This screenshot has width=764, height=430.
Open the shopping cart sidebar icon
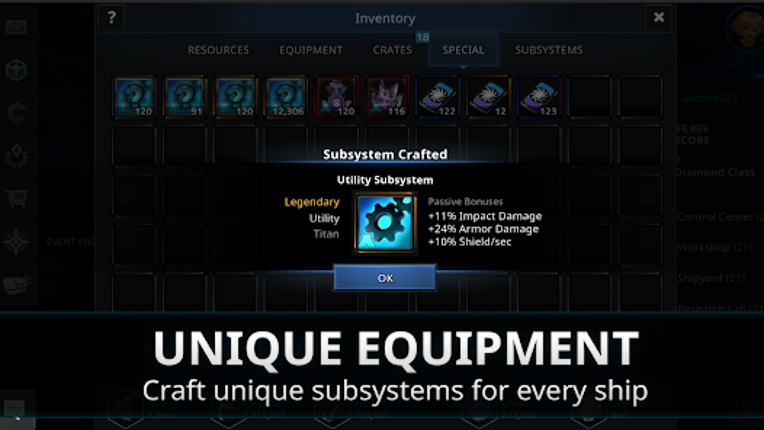pos(17,198)
